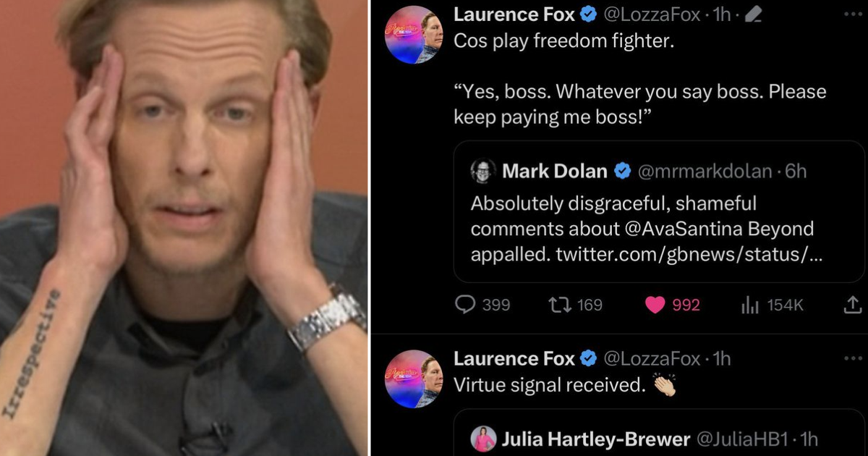
Task: Click the verified badge beside first Laurence Fox name
Action: 590,14
